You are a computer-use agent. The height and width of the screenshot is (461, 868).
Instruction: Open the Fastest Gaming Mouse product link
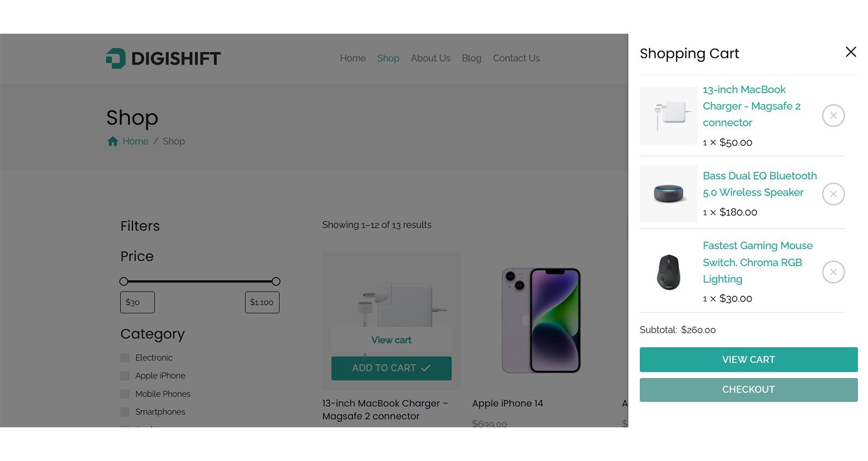[x=757, y=262]
